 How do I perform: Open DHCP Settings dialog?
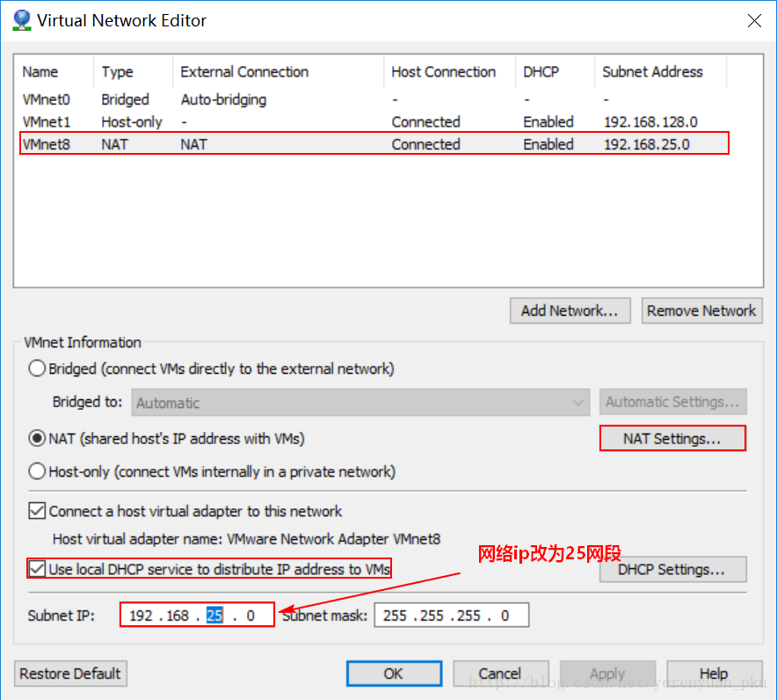tap(672, 569)
